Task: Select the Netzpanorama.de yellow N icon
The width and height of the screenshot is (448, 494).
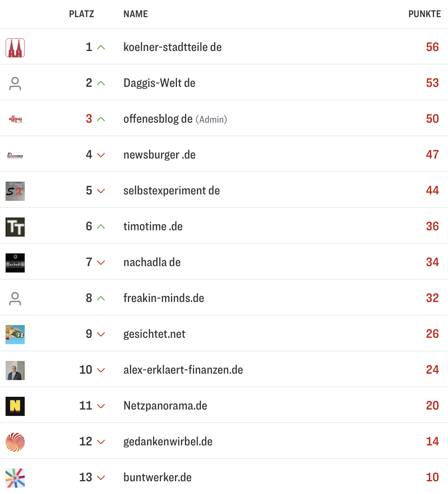Action: coord(15,406)
